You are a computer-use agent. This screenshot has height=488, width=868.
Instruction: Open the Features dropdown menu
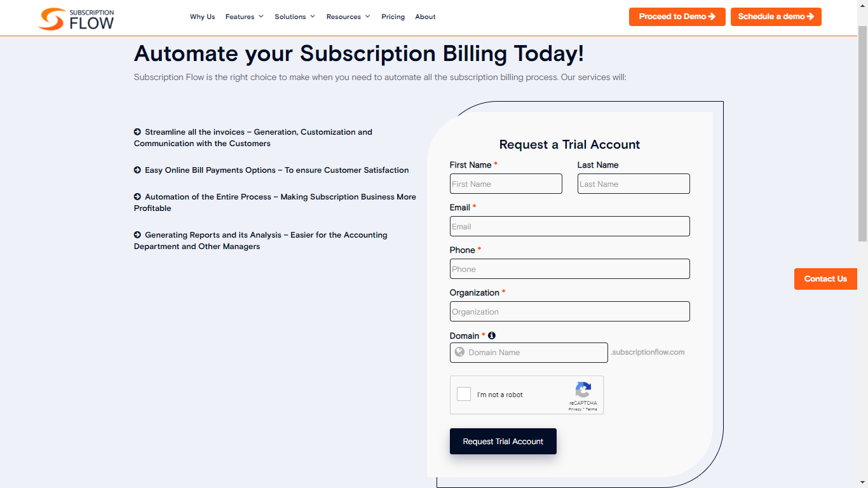pos(244,17)
